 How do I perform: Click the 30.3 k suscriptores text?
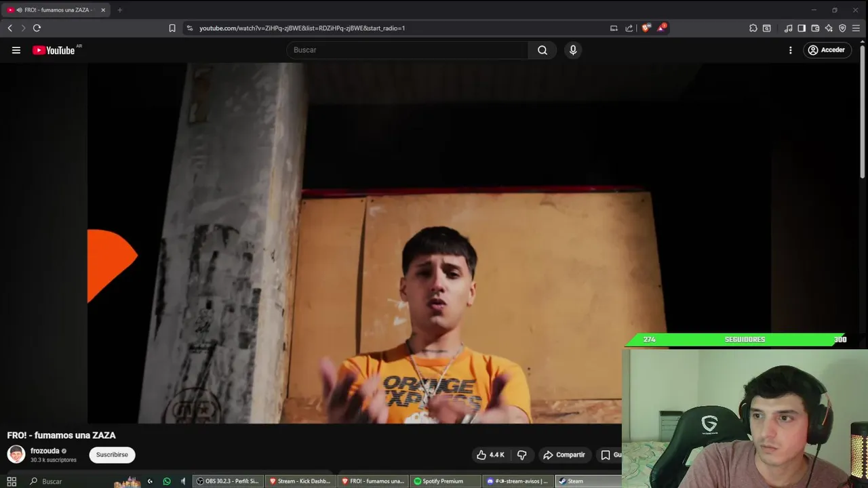point(54,460)
